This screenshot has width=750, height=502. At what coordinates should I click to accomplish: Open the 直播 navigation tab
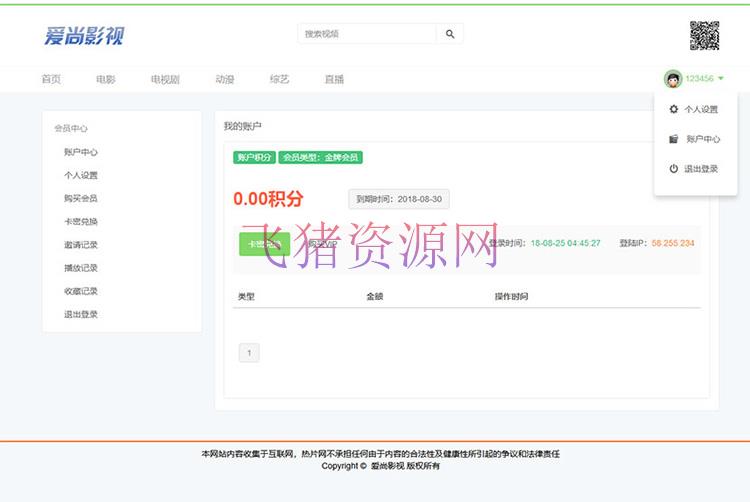click(334, 79)
